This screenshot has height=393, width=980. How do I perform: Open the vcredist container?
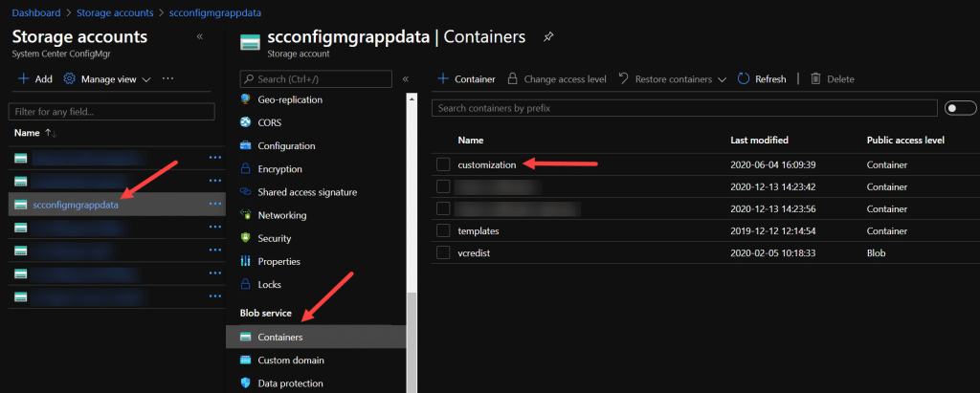pyautogui.click(x=474, y=252)
